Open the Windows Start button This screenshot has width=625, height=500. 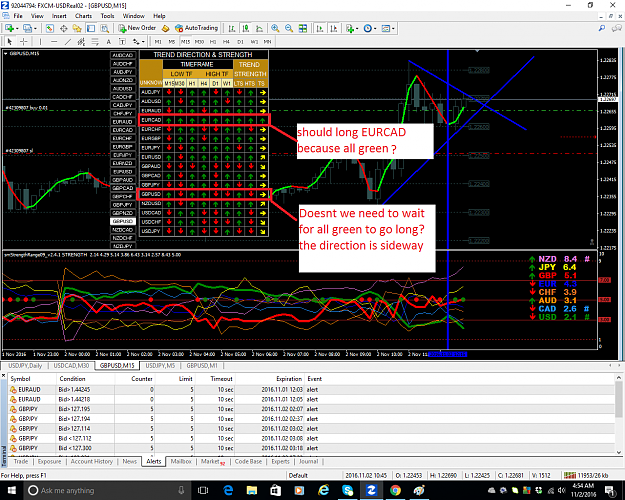click(11, 490)
